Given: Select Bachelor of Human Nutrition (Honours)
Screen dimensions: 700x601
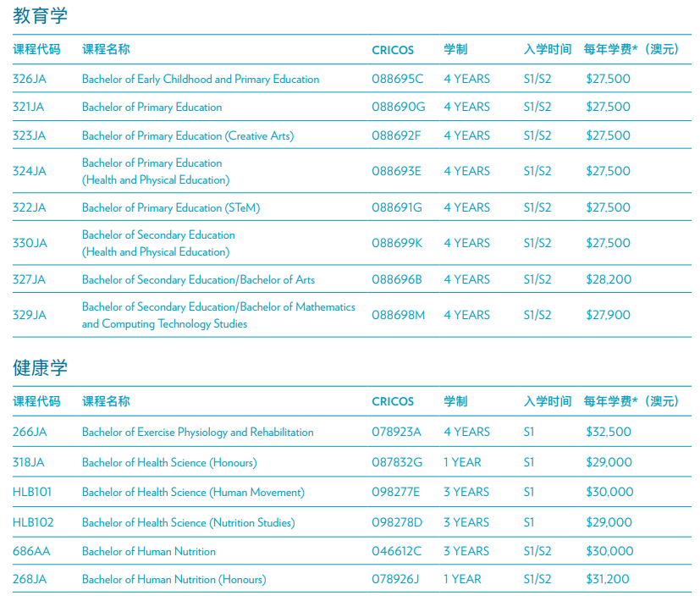Looking at the screenshot, I should click(174, 580).
